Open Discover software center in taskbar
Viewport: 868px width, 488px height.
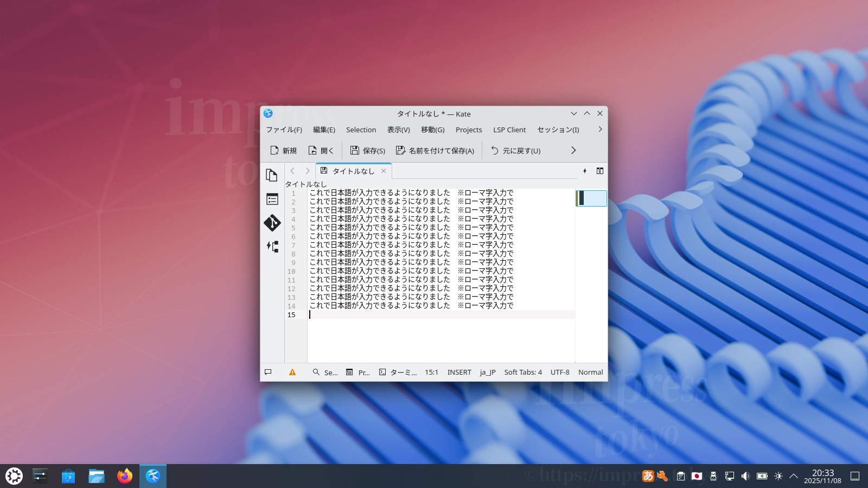pos(68,476)
